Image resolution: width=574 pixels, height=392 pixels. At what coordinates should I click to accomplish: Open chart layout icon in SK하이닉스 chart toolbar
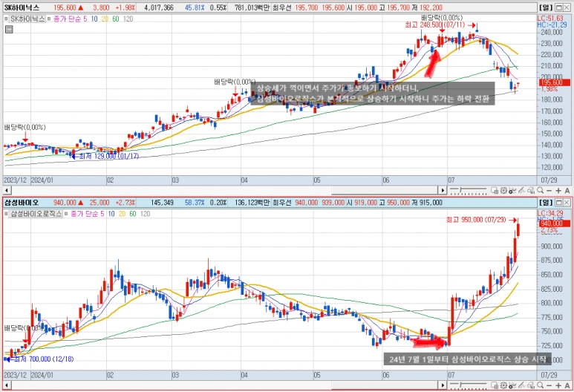pos(495,190)
